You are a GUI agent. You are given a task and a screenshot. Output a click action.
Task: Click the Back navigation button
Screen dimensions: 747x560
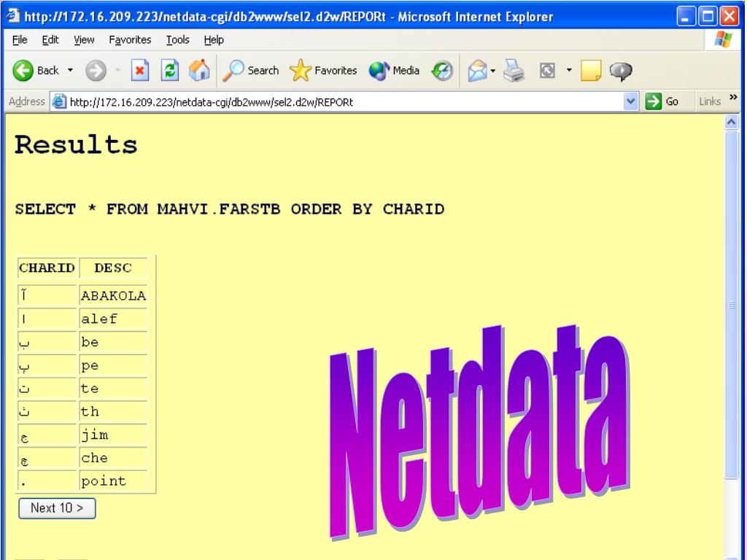click(35, 71)
